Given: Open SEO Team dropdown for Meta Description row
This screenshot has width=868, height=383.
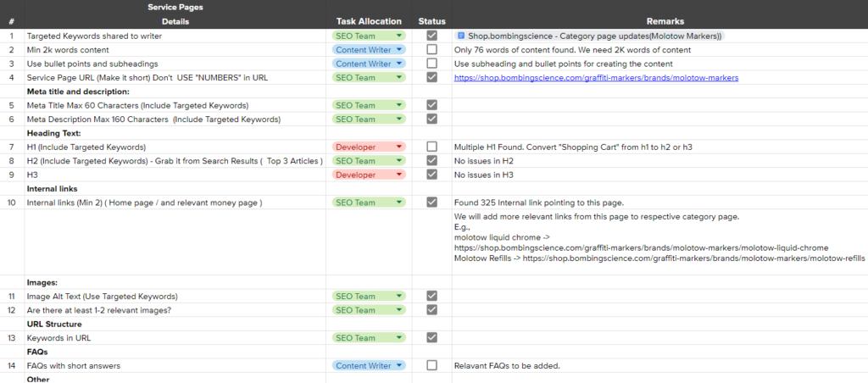Looking at the screenshot, I should (369, 119).
